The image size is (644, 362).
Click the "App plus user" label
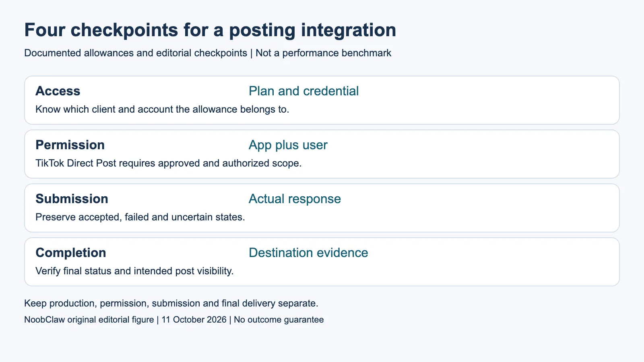(x=288, y=145)
